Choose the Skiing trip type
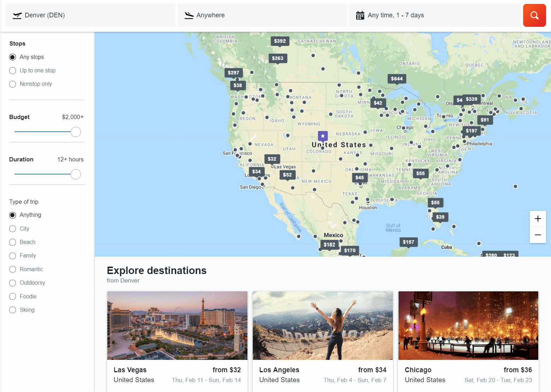The image size is (551, 392). [x=13, y=310]
